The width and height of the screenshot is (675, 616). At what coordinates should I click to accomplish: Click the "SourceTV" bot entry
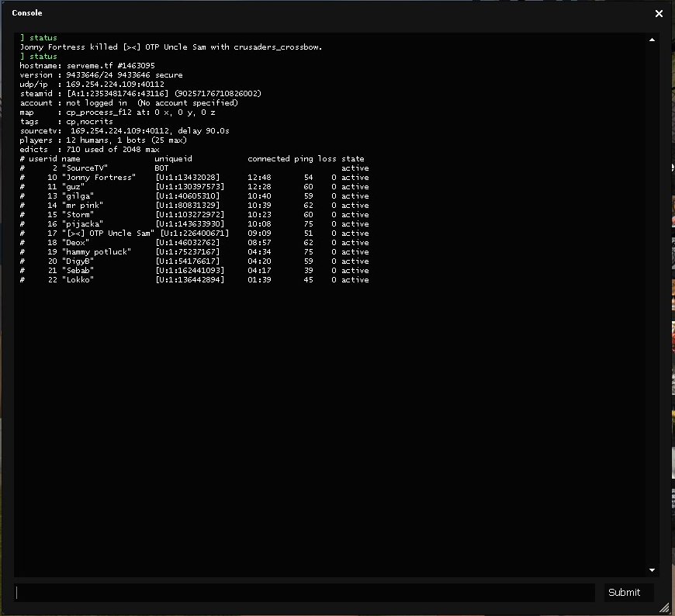point(85,168)
